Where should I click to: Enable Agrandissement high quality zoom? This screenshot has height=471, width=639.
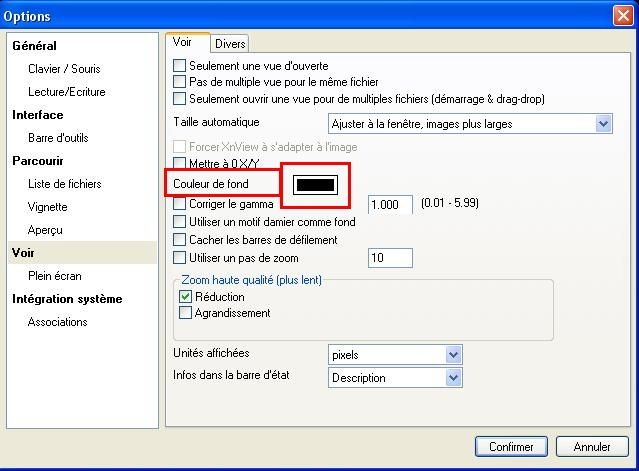(x=186, y=313)
